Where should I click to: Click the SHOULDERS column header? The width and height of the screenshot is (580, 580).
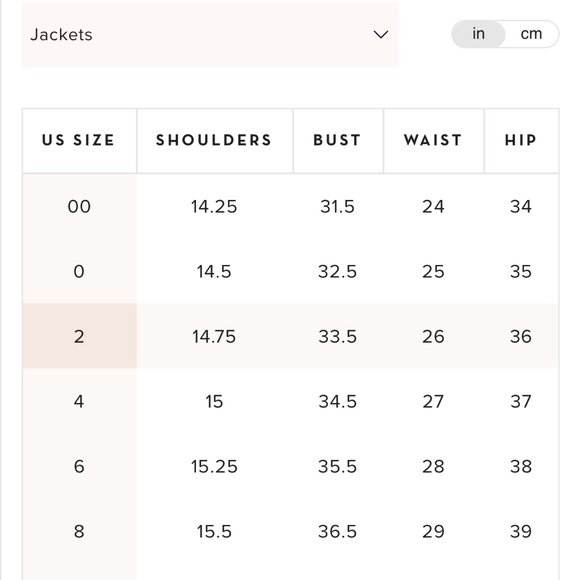tap(215, 141)
